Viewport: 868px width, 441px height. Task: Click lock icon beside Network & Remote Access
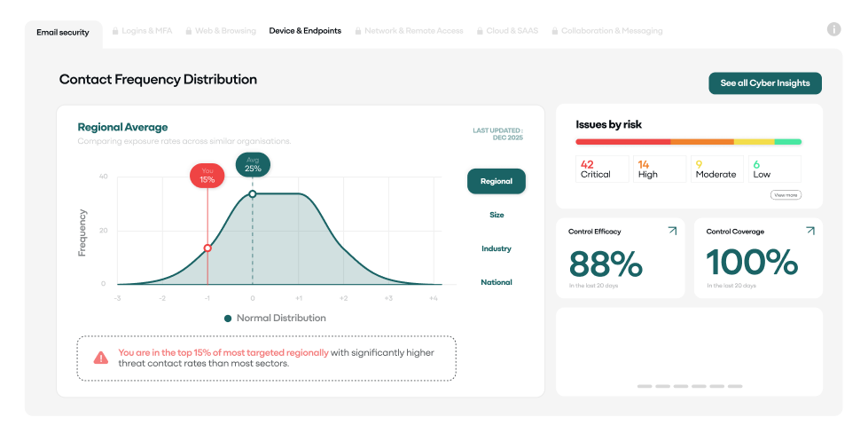[x=357, y=31]
